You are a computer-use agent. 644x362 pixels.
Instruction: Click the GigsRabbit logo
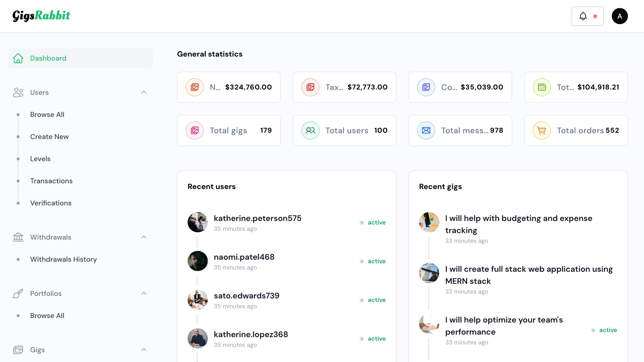[41, 16]
